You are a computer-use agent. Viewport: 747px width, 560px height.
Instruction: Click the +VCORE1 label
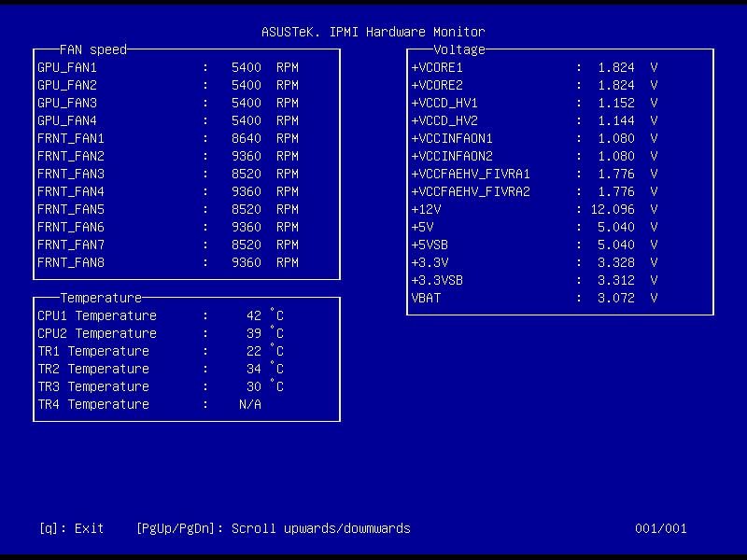coord(437,67)
